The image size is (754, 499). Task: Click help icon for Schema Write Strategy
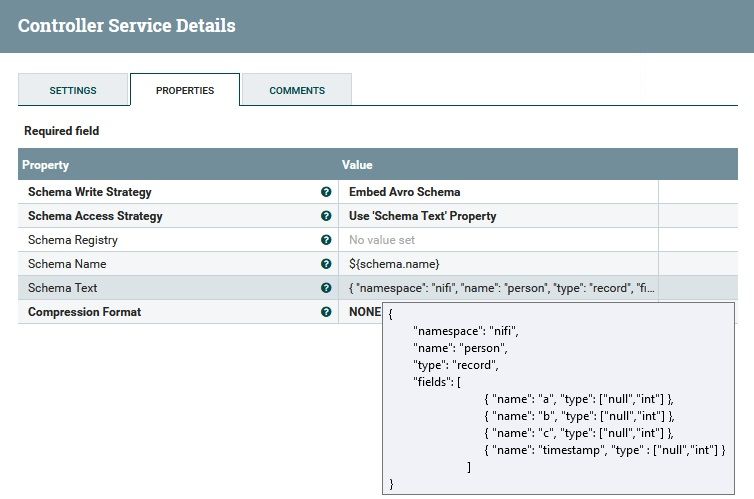pyautogui.click(x=326, y=192)
